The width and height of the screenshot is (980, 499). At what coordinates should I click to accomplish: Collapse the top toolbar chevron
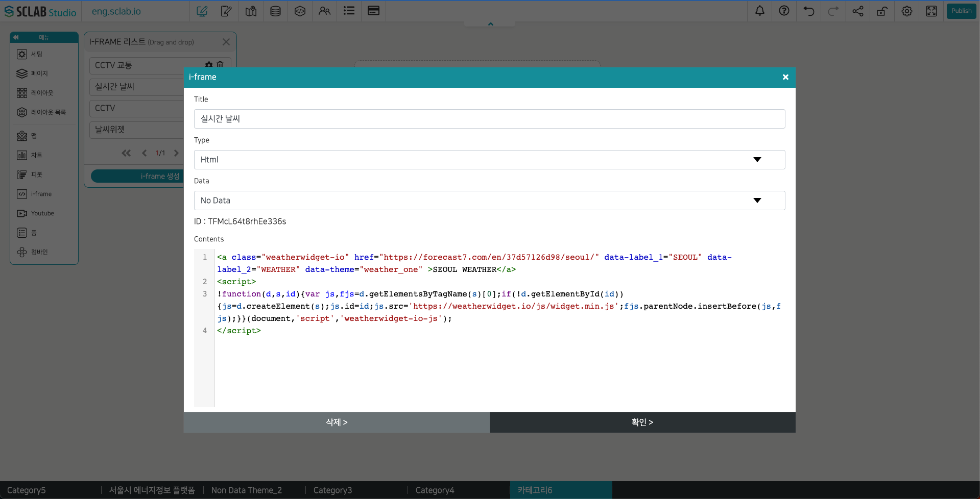pyautogui.click(x=490, y=24)
